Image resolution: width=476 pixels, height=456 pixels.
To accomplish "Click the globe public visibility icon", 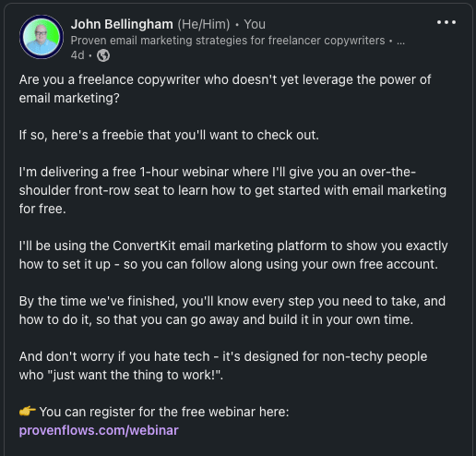I will click(103, 55).
